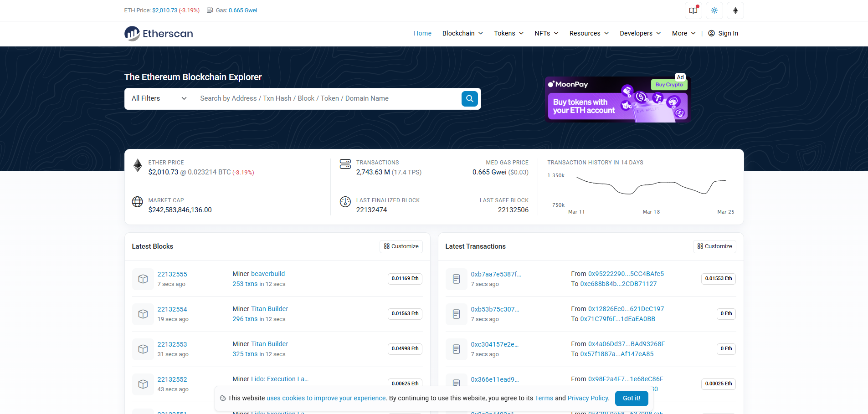The width and height of the screenshot is (868, 414).
Task: Click the cube icon beside block 22132554
Action: coord(143,314)
